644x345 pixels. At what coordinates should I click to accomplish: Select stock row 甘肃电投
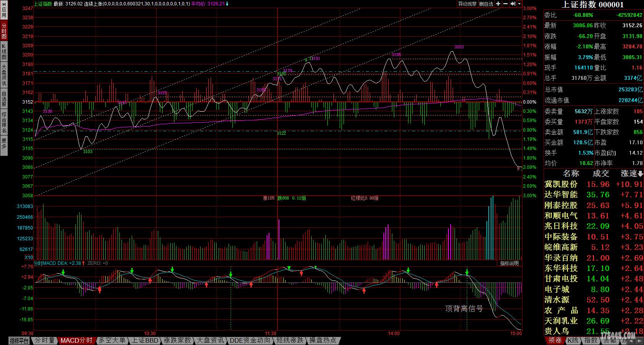point(594,279)
